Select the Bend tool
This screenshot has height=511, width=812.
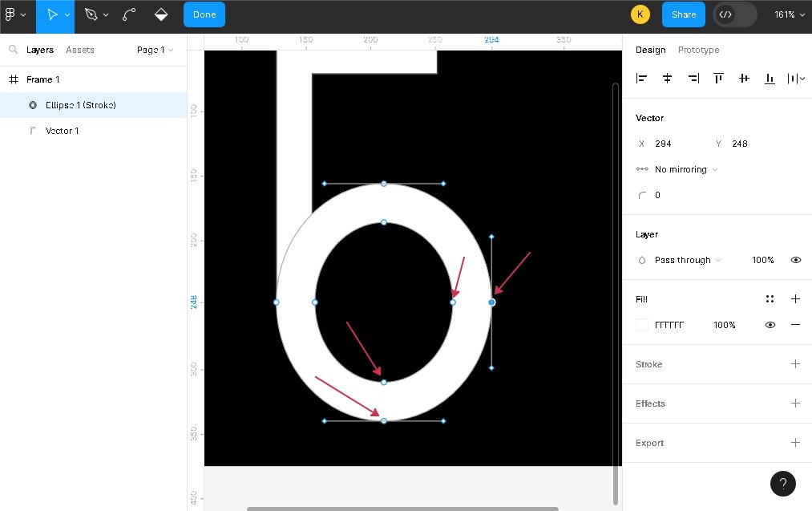point(129,14)
